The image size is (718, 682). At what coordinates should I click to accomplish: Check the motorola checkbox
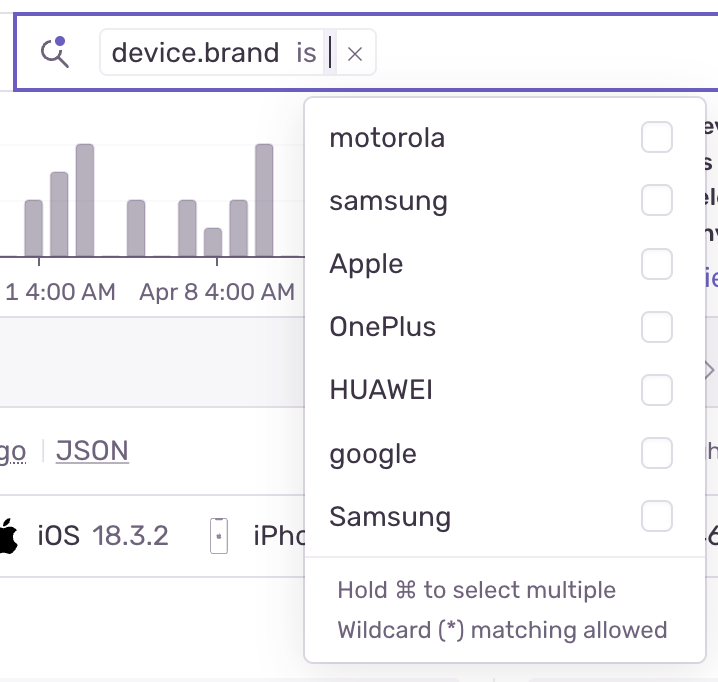coord(657,137)
